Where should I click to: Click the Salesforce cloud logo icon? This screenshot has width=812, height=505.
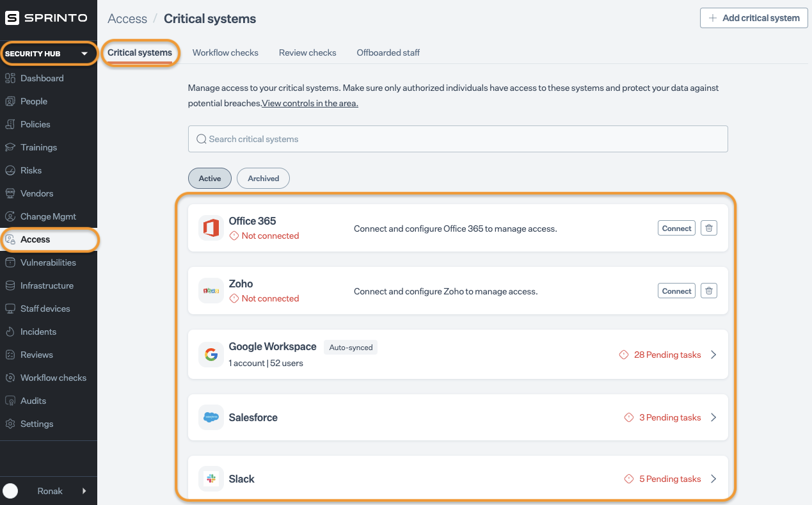point(211,417)
